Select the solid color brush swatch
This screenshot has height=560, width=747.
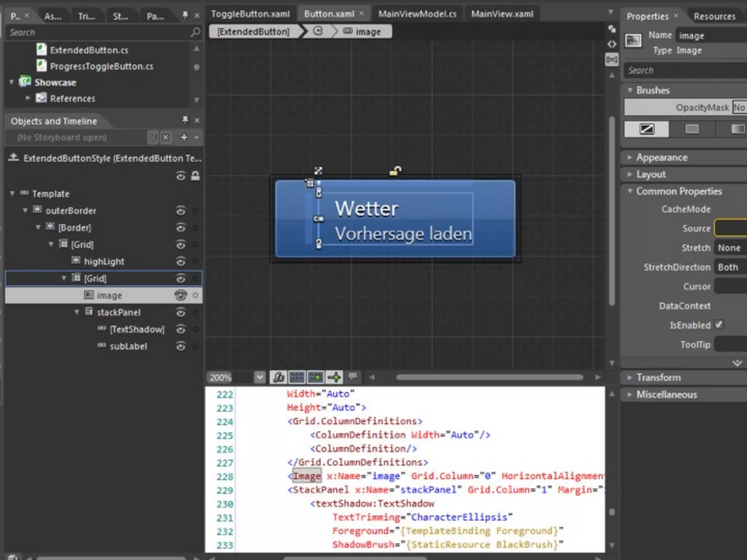692,129
